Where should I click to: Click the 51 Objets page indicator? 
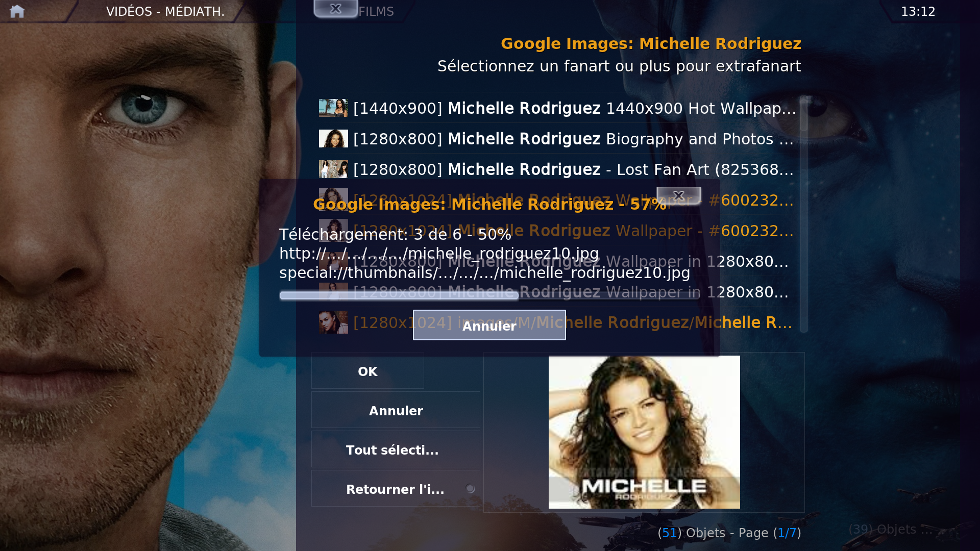point(729,533)
